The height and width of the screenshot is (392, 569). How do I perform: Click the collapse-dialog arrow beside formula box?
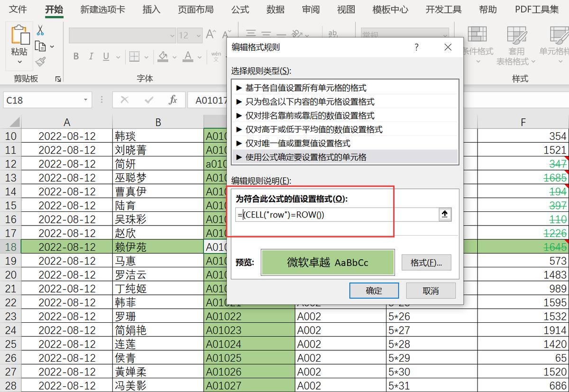[444, 215]
